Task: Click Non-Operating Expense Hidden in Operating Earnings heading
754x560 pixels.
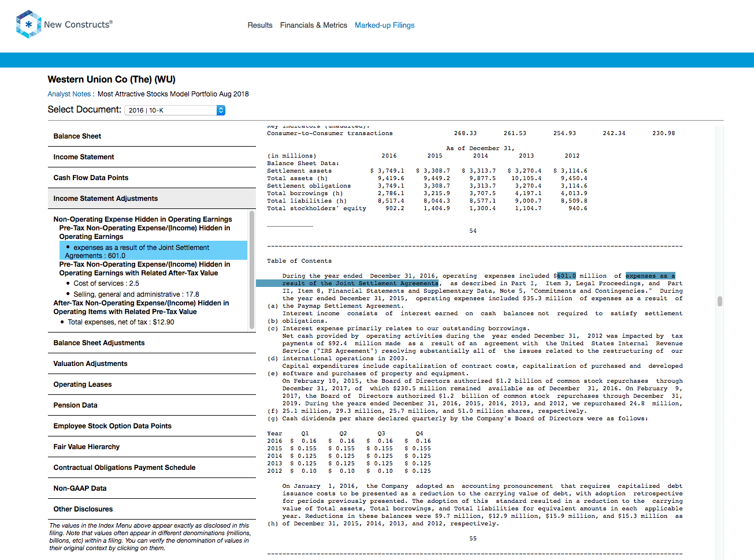Action: coord(143,219)
